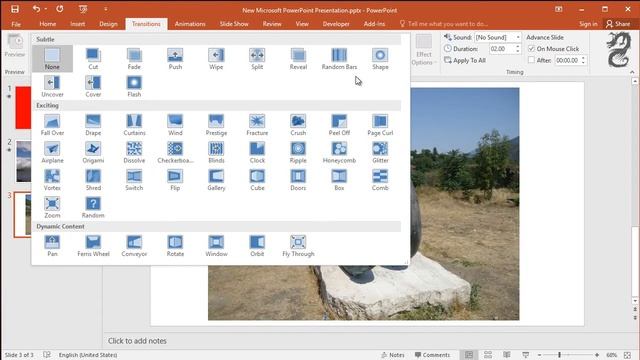
Task: Apply the Flash transition
Action: click(134, 86)
